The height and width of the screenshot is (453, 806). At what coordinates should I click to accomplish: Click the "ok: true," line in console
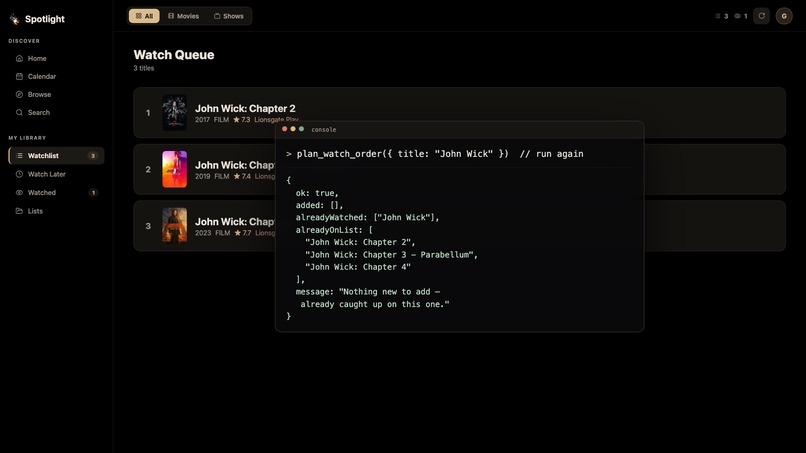tap(317, 193)
